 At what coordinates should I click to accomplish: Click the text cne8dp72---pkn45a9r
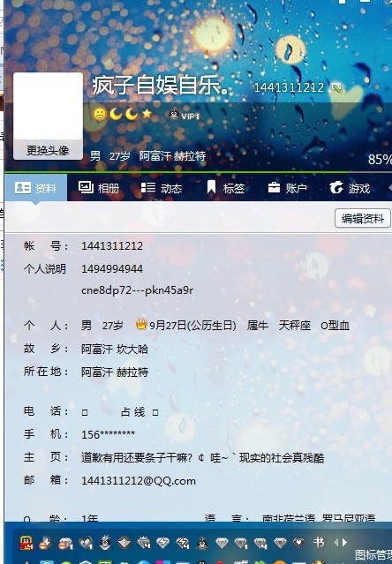(137, 290)
